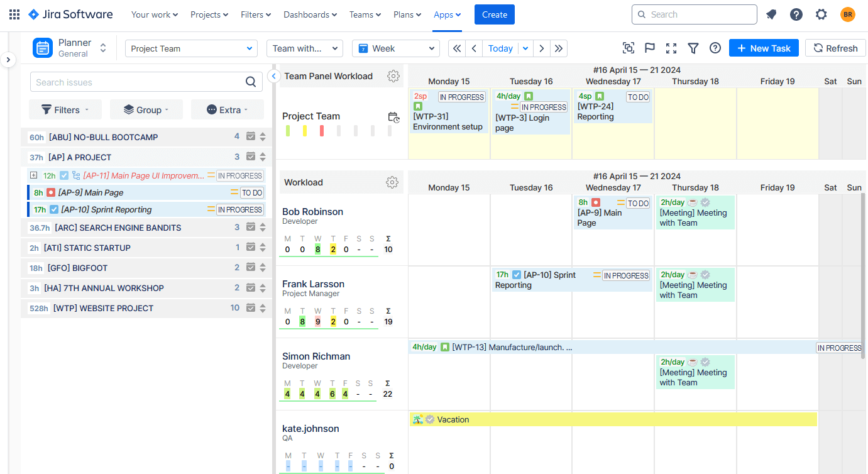The image size is (868, 474).
Task: Open Team Panel Workload settings gear
Action: point(393,76)
